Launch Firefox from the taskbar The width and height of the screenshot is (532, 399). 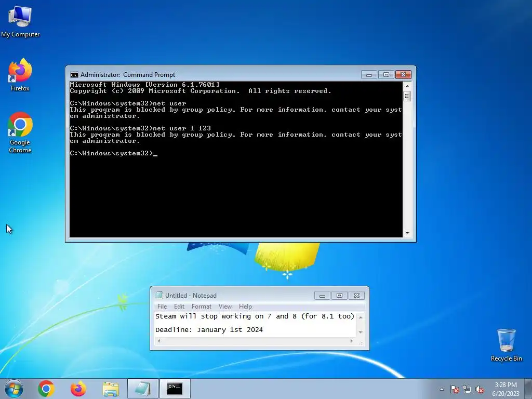point(78,389)
